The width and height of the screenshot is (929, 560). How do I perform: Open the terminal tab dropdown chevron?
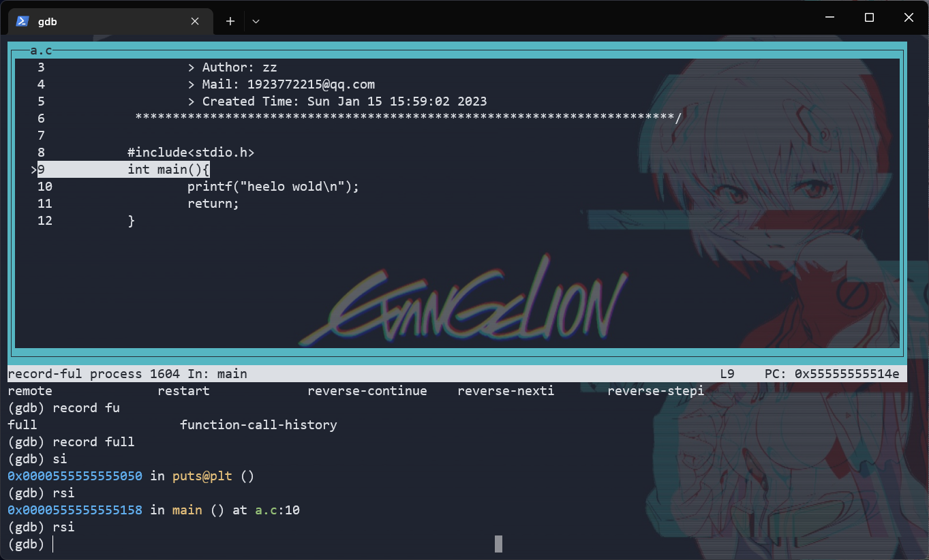(256, 21)
